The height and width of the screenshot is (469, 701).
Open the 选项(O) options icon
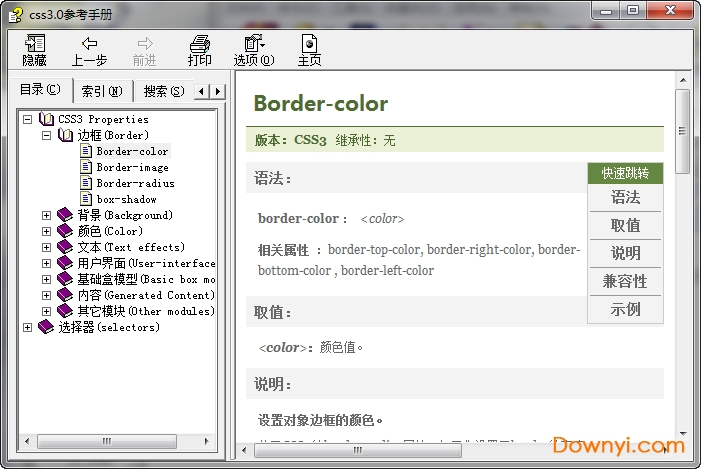(254, 43)
